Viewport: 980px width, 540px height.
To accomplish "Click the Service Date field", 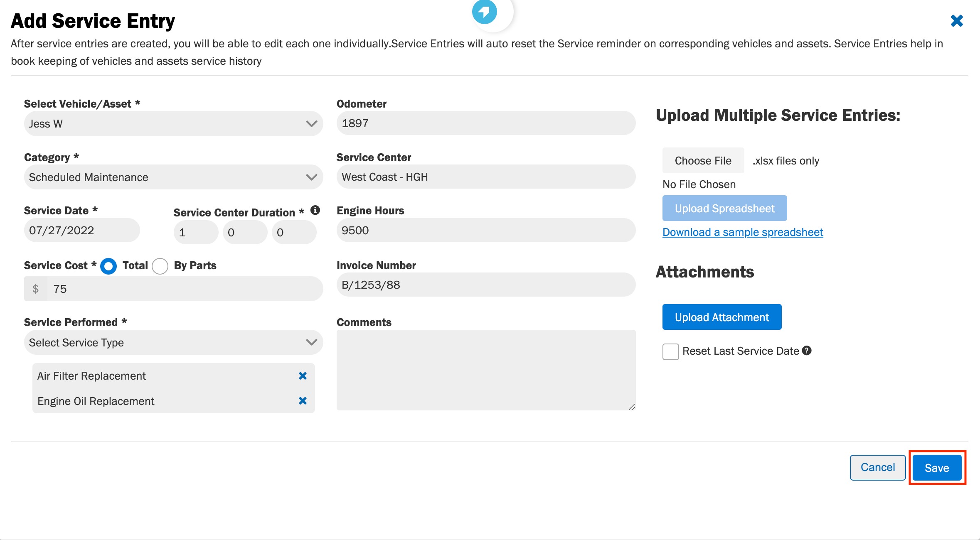I will (x=82, y=231).
